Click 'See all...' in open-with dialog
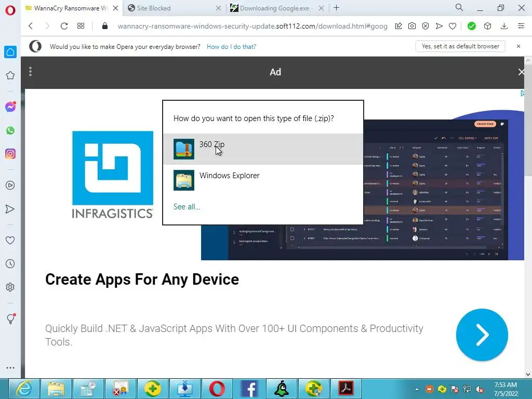The width and height of the screenshot is (532, 399). (x=187, y=207)
